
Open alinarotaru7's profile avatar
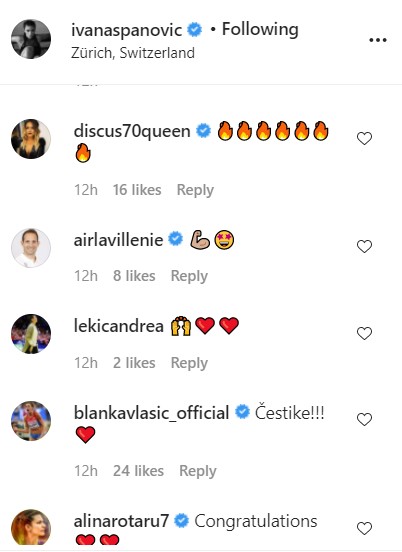point(31,527)
